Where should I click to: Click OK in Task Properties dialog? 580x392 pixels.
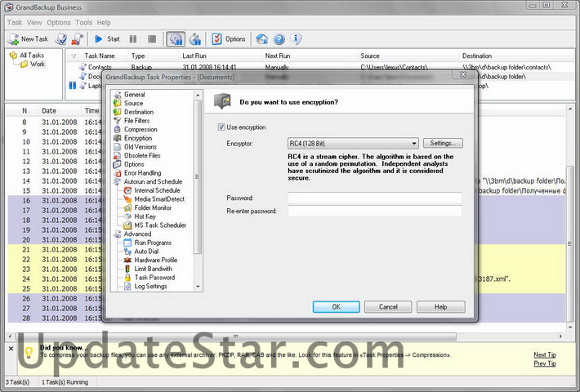point(337,306)
